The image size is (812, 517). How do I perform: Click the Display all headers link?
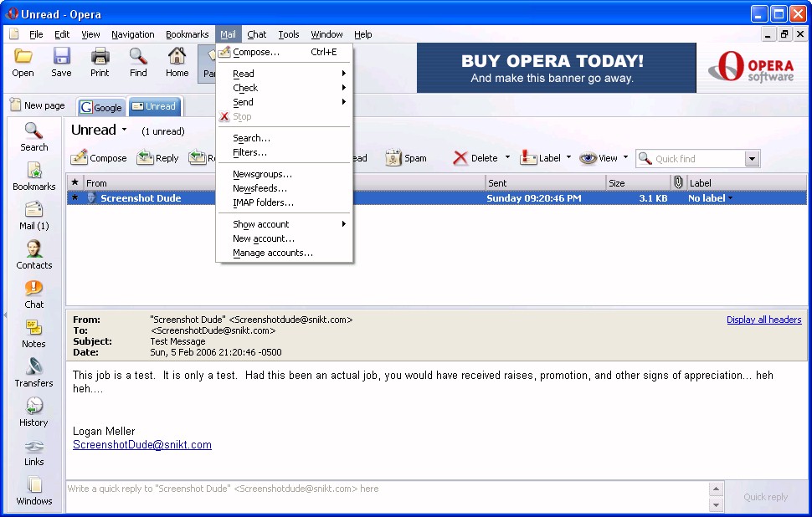tap(763, 320)
